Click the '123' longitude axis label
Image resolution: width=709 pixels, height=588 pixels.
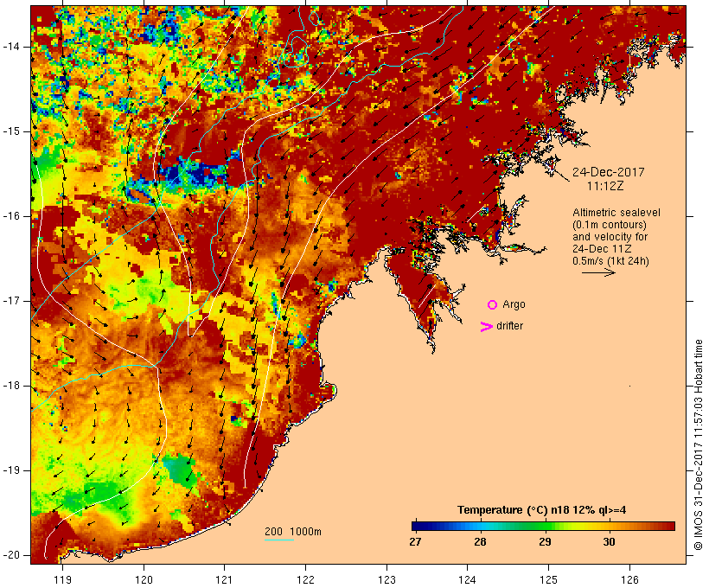point(386,580)
